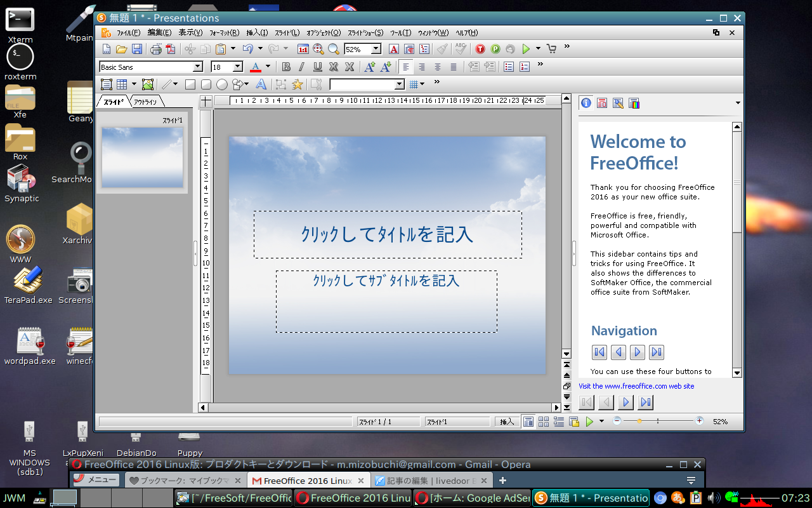812x508 pixels.
Task: Zoom out with the minus button
Action: [x=617, y=421]
